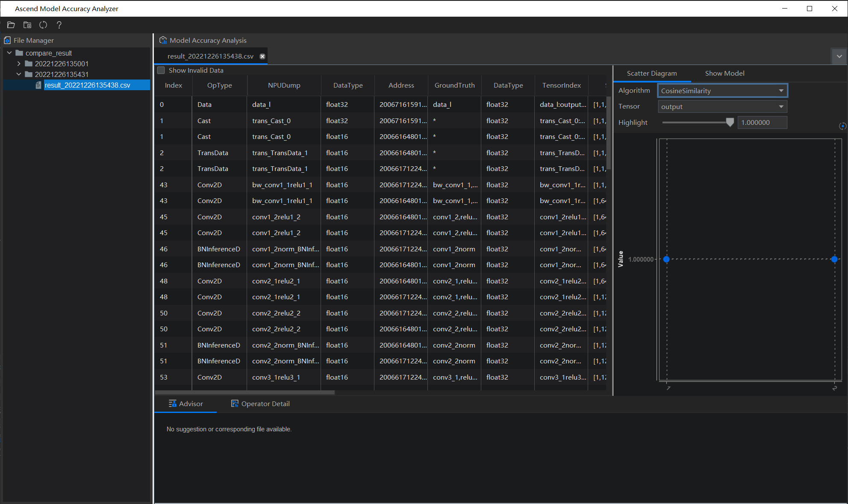Click the conv3_1,relu... GroundTruth cell
The height and width of the screenshot is (504, 848).
click(x=454, y=377)
